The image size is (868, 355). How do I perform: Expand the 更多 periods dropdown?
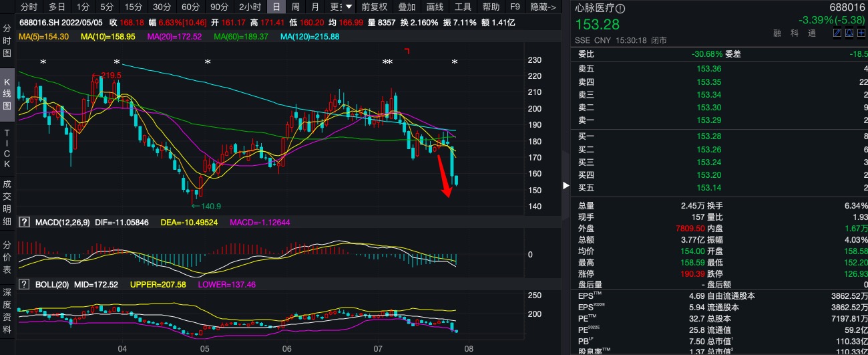point(341,7)
